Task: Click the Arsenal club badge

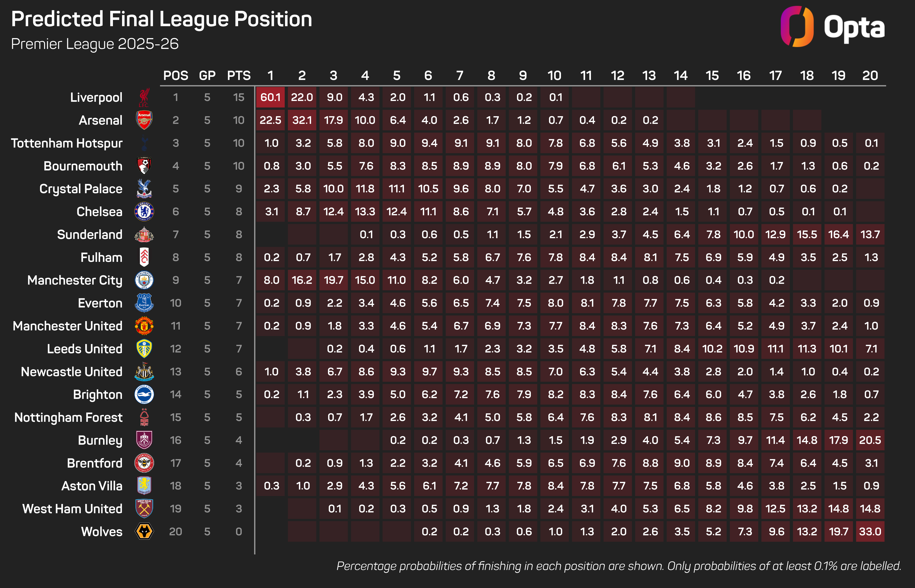Action: pos(144,120)
